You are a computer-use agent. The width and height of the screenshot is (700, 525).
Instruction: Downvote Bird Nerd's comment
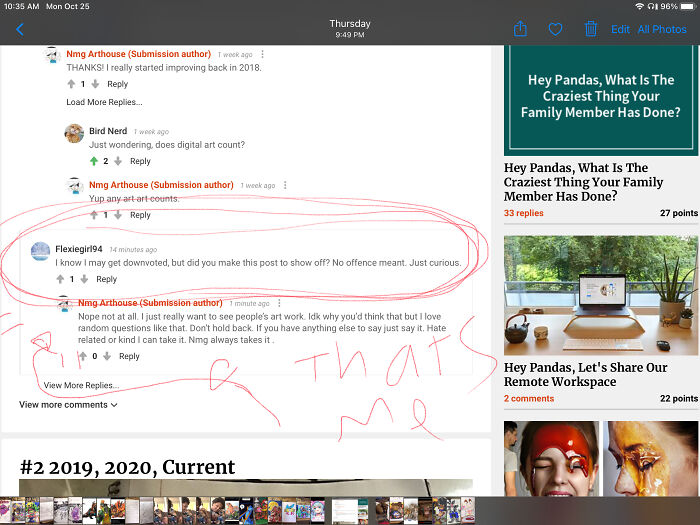(118, 161)
